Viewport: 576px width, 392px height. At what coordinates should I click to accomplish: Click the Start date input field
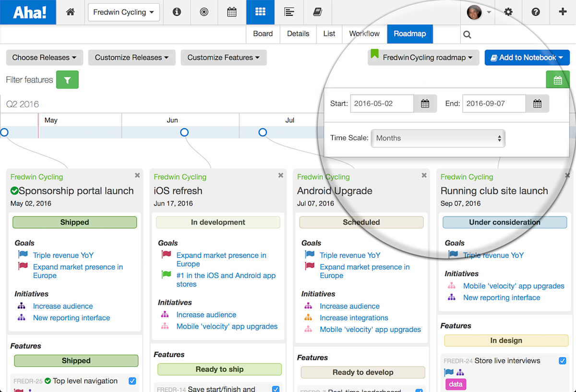[382, 104]
